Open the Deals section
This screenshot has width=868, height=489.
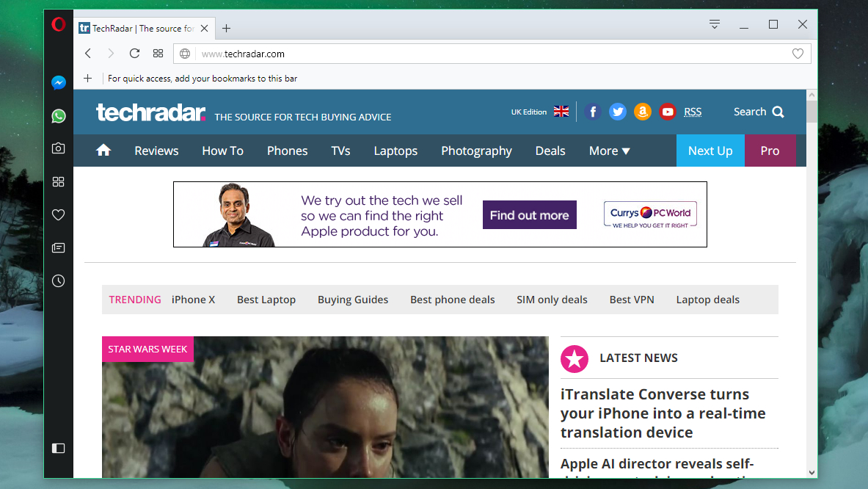[550, 151]
